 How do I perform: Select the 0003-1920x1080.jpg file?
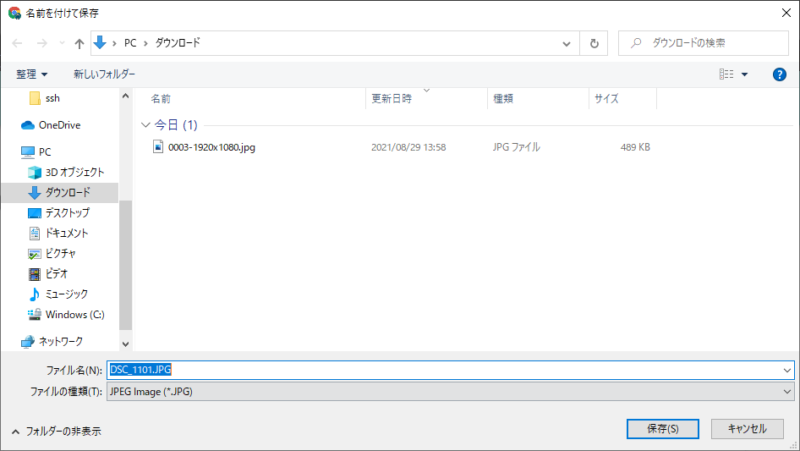tap(211, 147)
